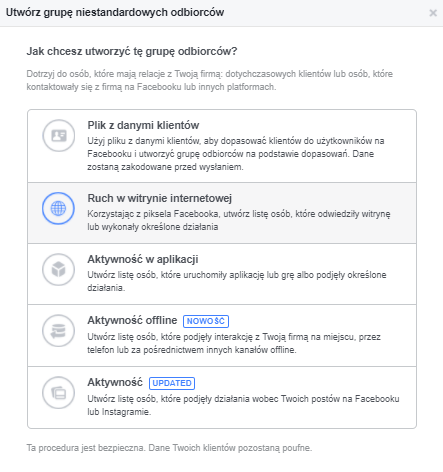Click the customer data file card icon
The height and width of the screenshot is (472, 443).
59,136
